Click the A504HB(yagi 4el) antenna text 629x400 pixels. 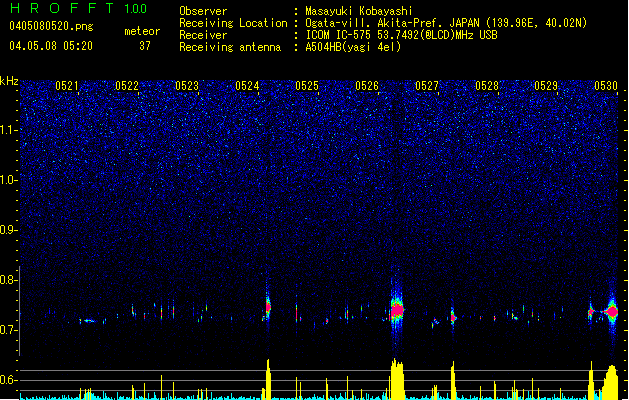353,47
